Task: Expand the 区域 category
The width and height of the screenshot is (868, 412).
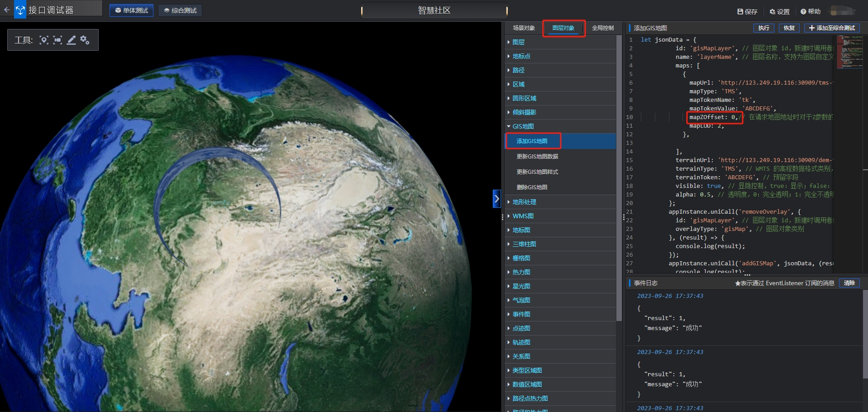Action: click(560, 84)
